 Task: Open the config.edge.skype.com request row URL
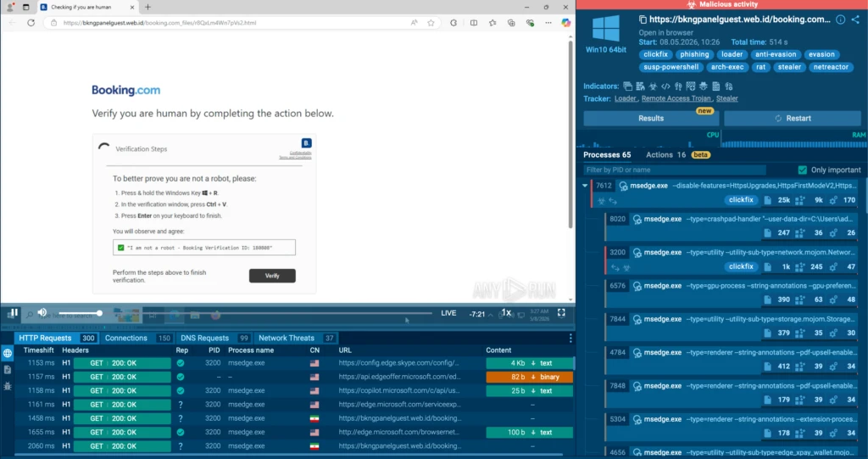[x=398, y=363]
